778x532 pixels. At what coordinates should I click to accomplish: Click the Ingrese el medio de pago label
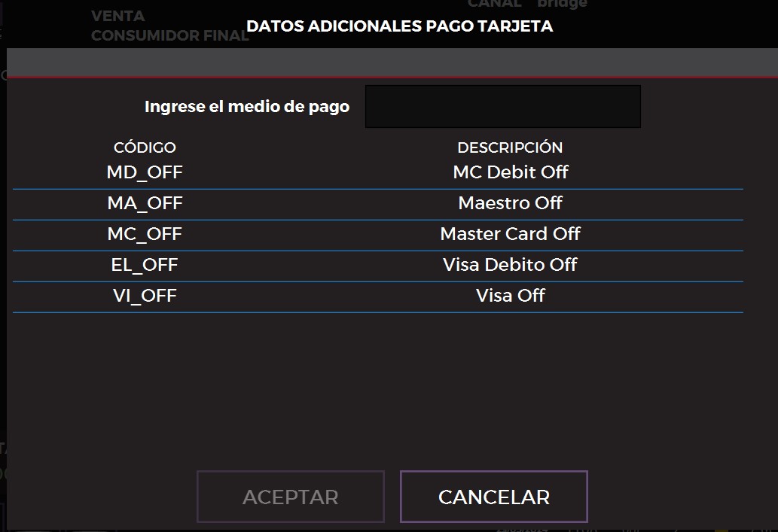247,107
